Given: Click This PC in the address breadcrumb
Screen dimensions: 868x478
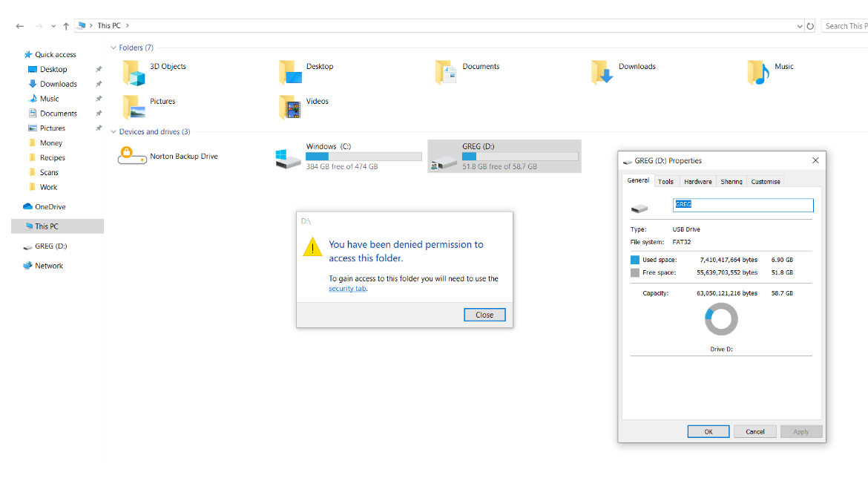Looking at the screenshot, I should click(109, 25).
